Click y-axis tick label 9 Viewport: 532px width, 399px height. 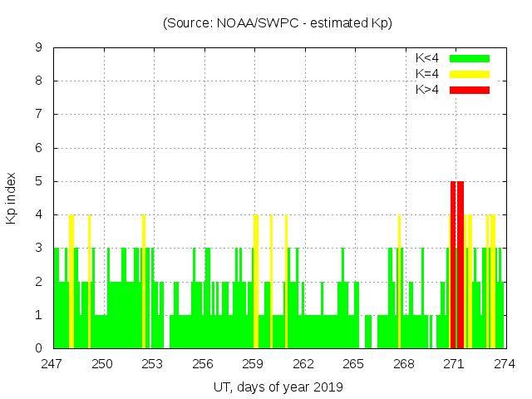39,48
